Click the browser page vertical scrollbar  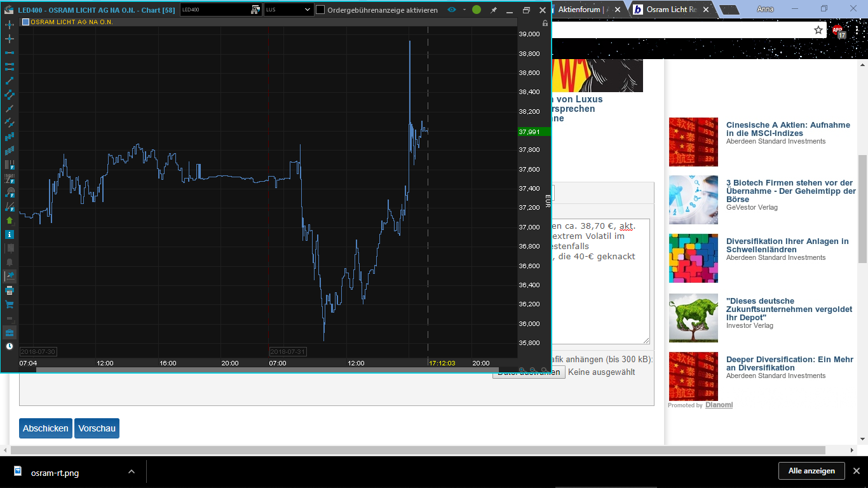click(x=862, y=210)
